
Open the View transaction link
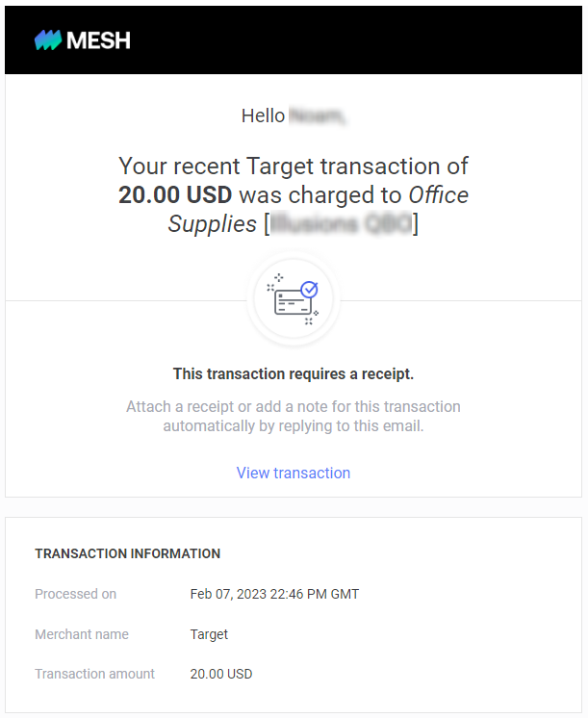click(294, 473)
